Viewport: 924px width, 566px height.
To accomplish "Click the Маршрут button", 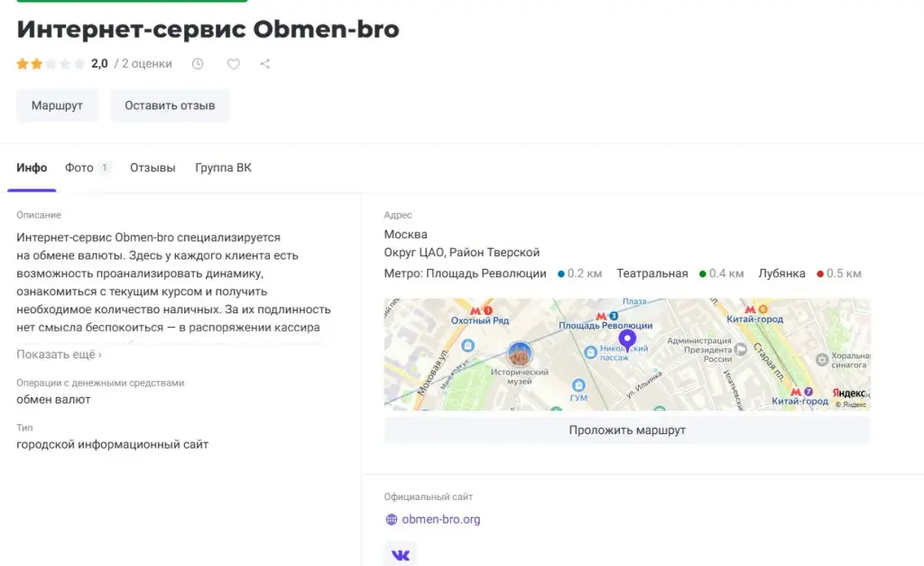I will pyautogui.click(x=57, y=106).
